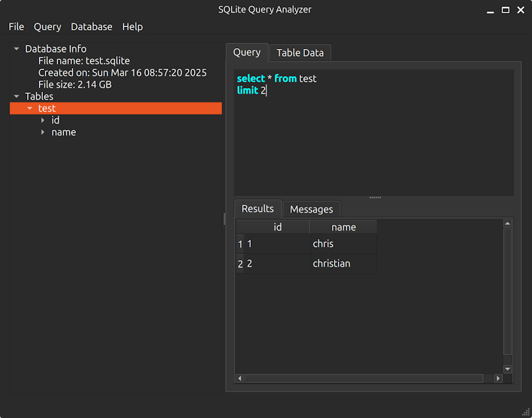Click the results scroll down arrow
Viewport: 532px width, 418px height.
pyautogui.click(x=508, y=369)
